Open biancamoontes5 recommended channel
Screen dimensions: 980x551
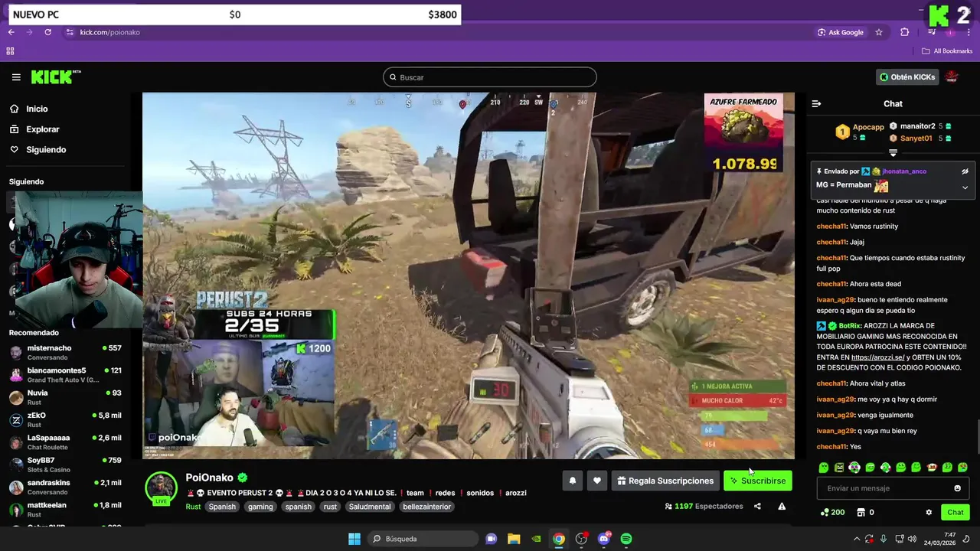pos(65,375)
